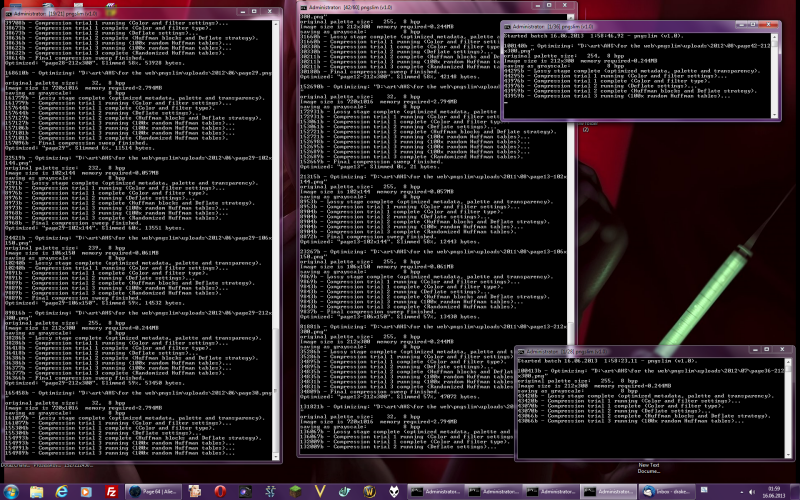Screen dimensions: 800x500
Task: Minimize the [1/28] pngslim window
Action: pyautogui.click(x=755, y=349)
